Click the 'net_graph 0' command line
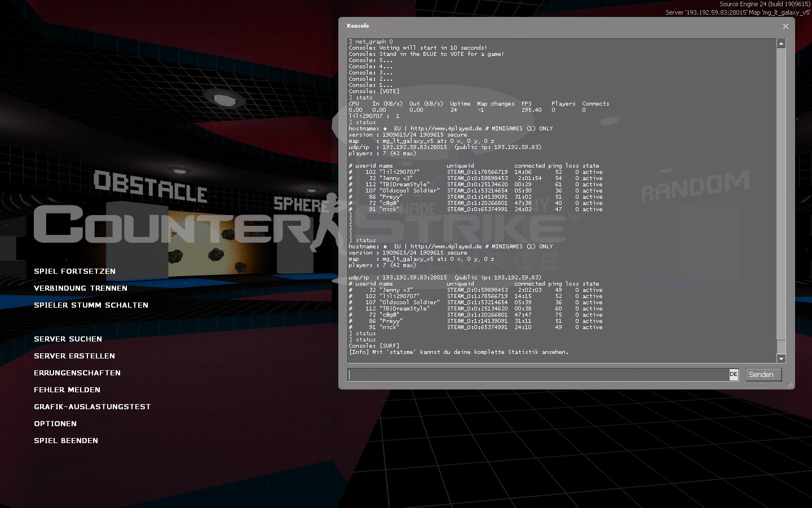 click(370, 42)
